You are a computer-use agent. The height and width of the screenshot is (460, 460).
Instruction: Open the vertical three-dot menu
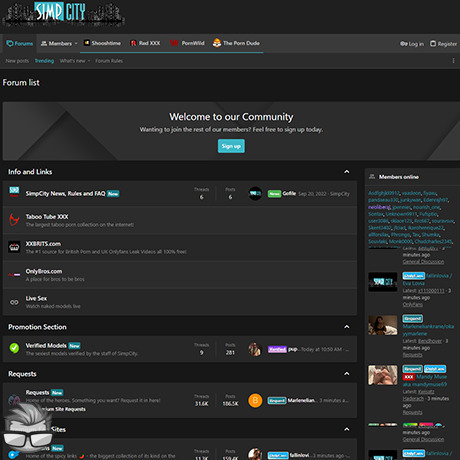click(453, 61)
